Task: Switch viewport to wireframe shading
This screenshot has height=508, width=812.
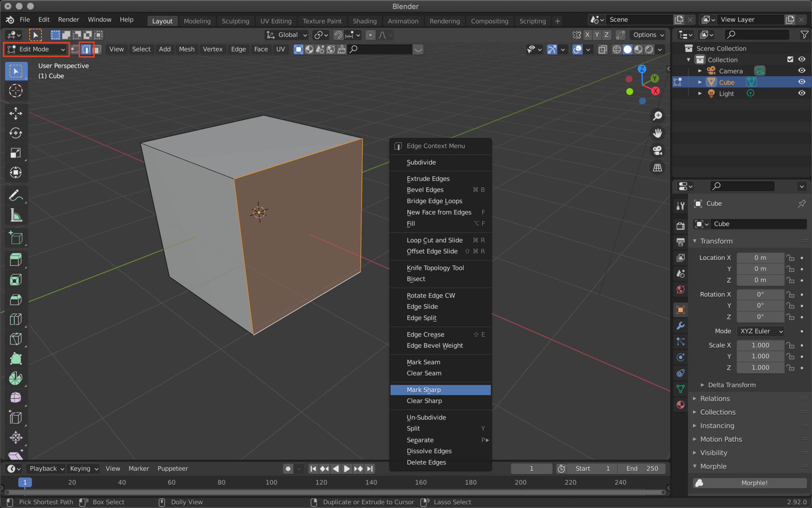Action: pos(617,49)
